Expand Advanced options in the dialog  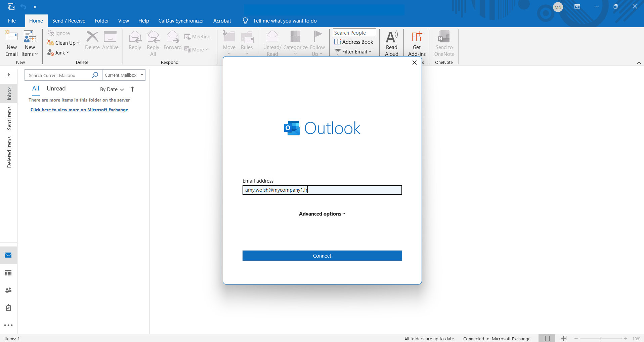click(322, 214)
